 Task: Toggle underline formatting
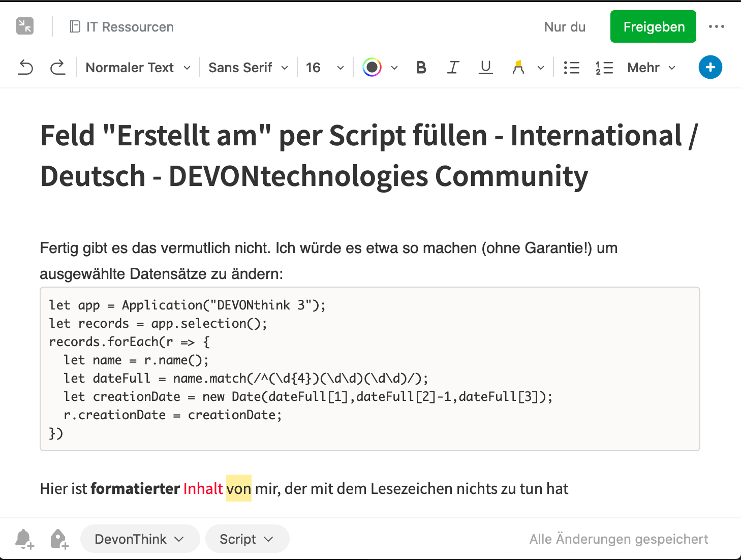click(486, 67)
